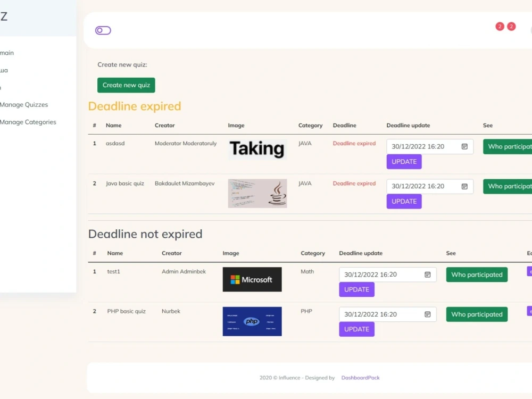Open Manage Quizzes from the sidebar
This screenshot has height=399, width=532.
pyautogui.click(x=23, y=105)
